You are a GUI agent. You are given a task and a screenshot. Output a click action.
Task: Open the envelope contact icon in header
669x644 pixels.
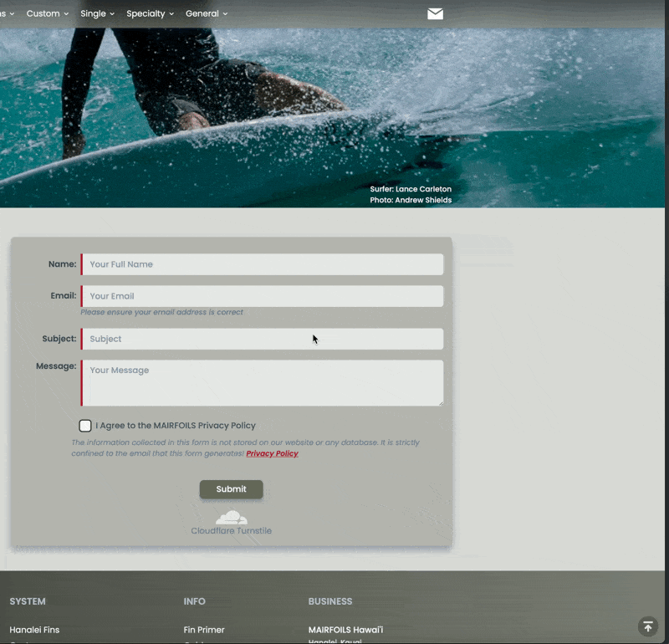click(435, 14)
